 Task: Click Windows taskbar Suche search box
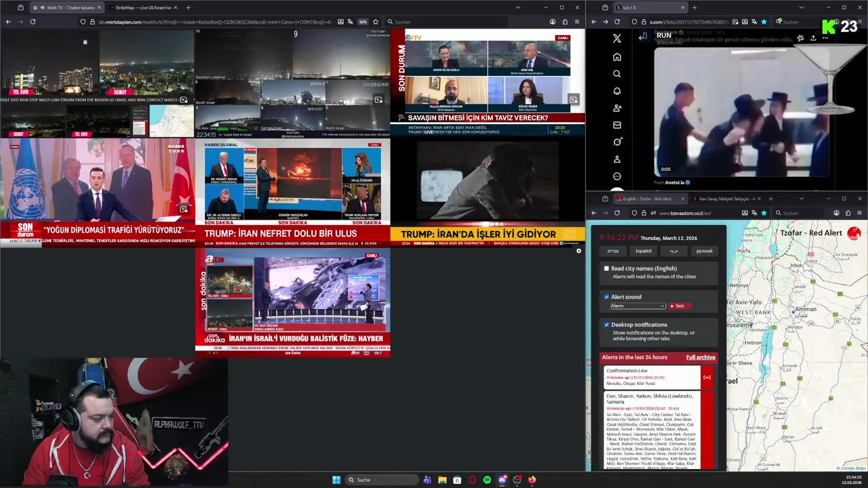click(x=380, y=480)
